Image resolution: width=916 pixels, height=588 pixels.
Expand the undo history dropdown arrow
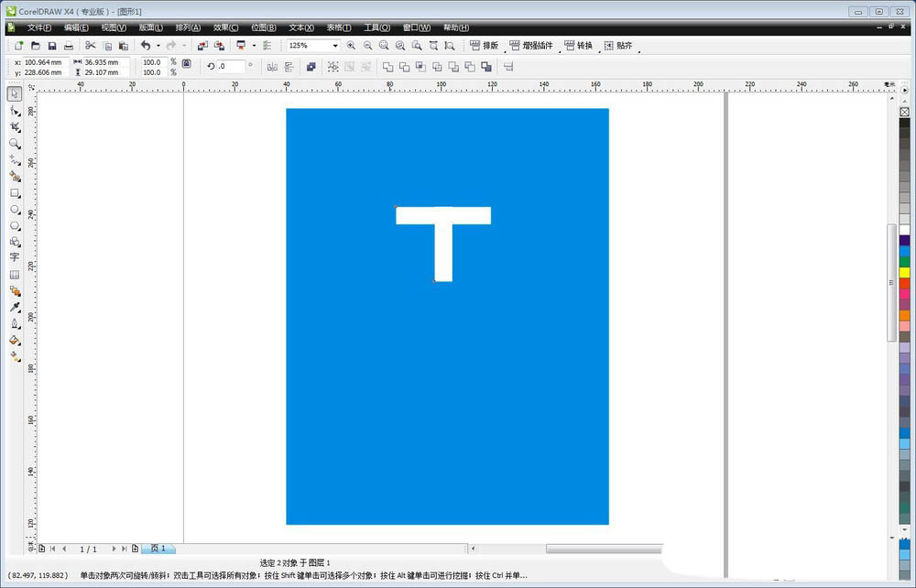click(x=158, y=45)
